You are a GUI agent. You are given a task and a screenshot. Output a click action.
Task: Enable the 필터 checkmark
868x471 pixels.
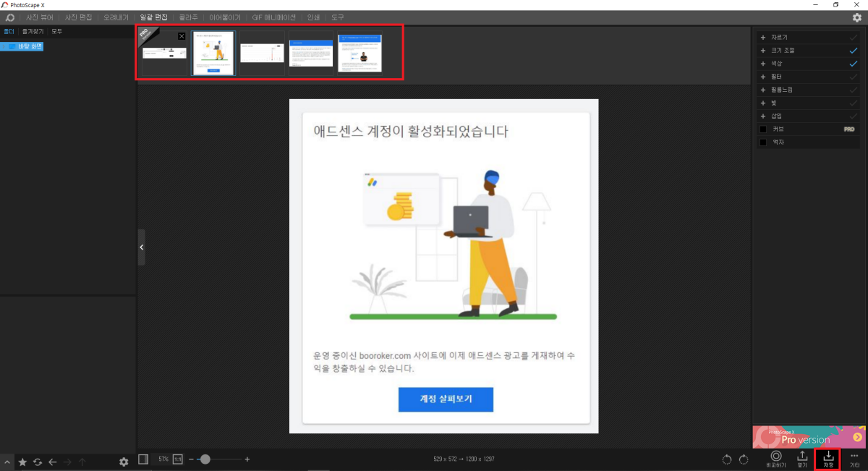854,77
